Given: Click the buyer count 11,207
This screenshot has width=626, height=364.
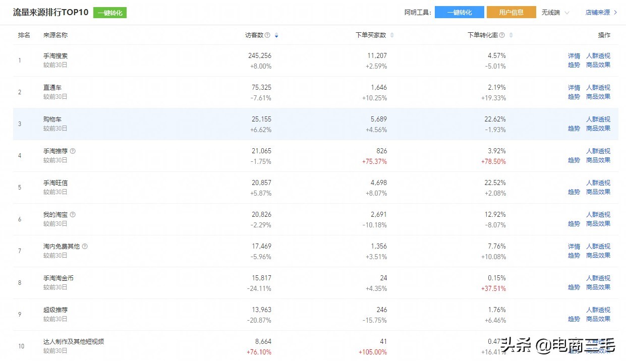Looking at the screenshot, I should click(x=377, y=56).
